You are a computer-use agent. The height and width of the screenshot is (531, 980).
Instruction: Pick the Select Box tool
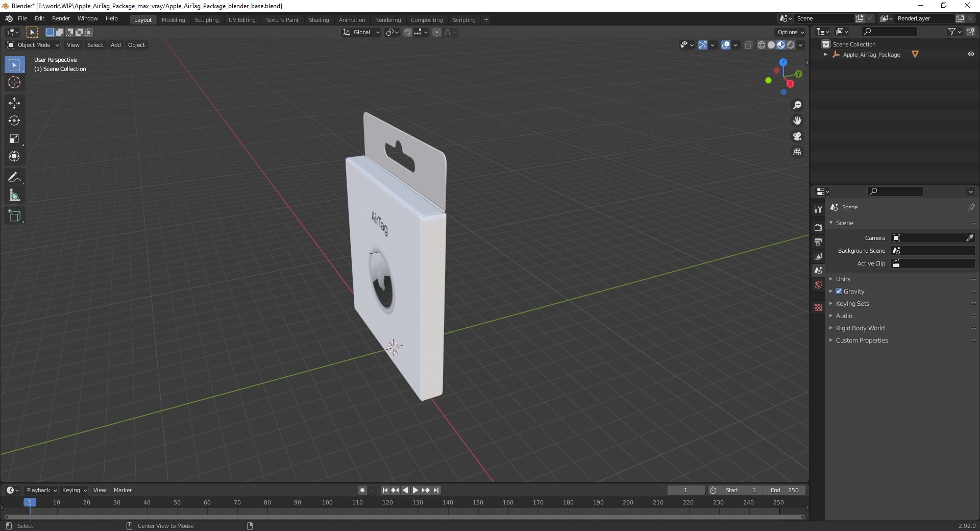(x=14, y=65)
